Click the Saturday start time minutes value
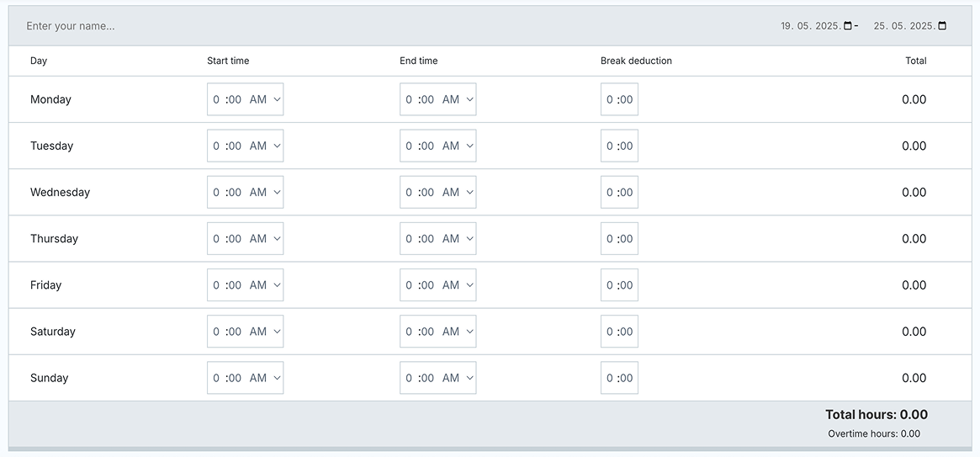 click(235, 332)
